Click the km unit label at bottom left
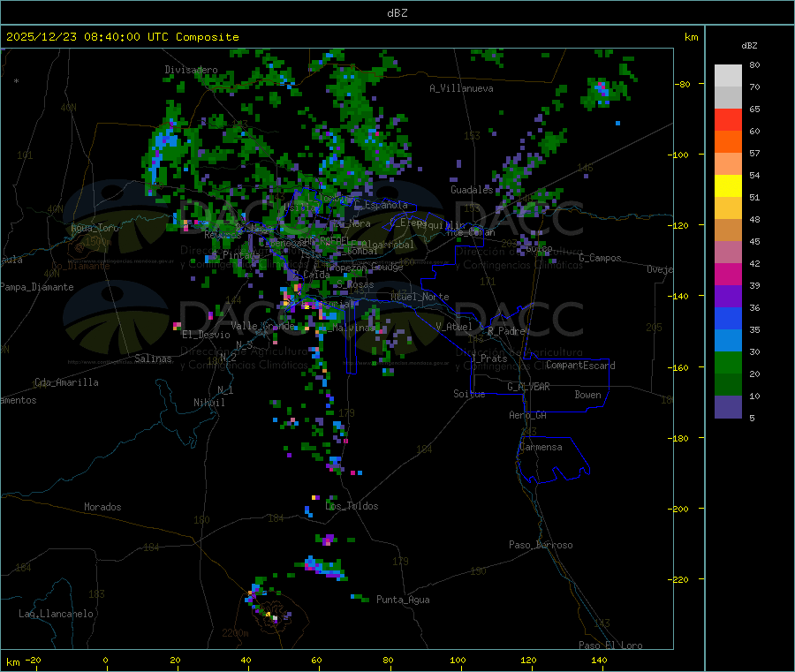 pos(12,662)
